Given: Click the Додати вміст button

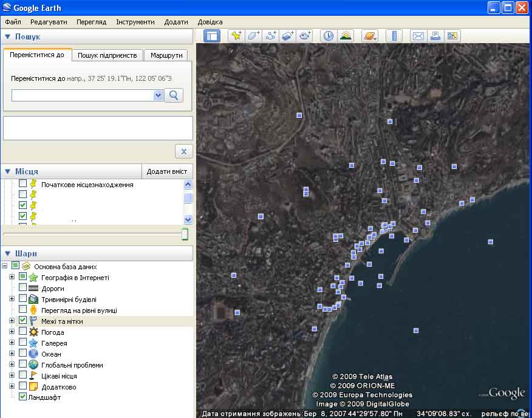Looking at the screenshot, I should tap(166, 171).
